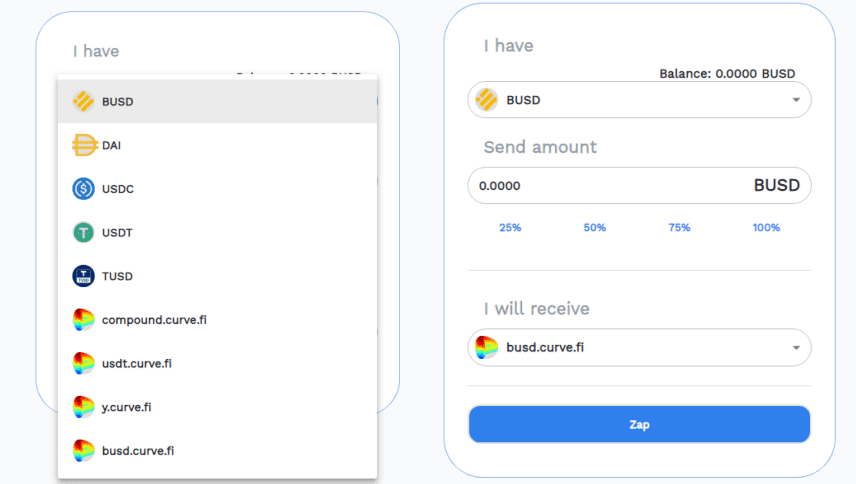Click the compound.curve.fi rainbow icon
Image resolution: width=856 pixels, height=484 pixels.
(x=84, y=320)
